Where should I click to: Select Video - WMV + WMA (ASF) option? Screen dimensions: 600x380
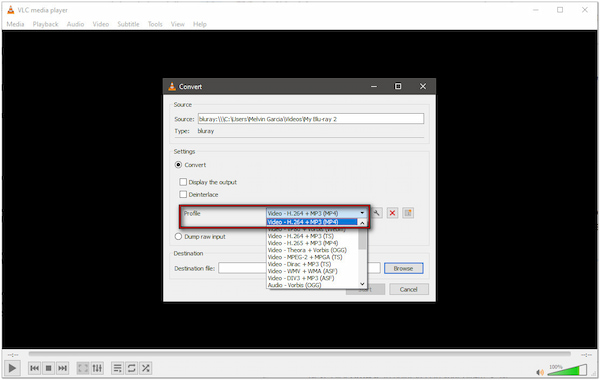(302, 271)
